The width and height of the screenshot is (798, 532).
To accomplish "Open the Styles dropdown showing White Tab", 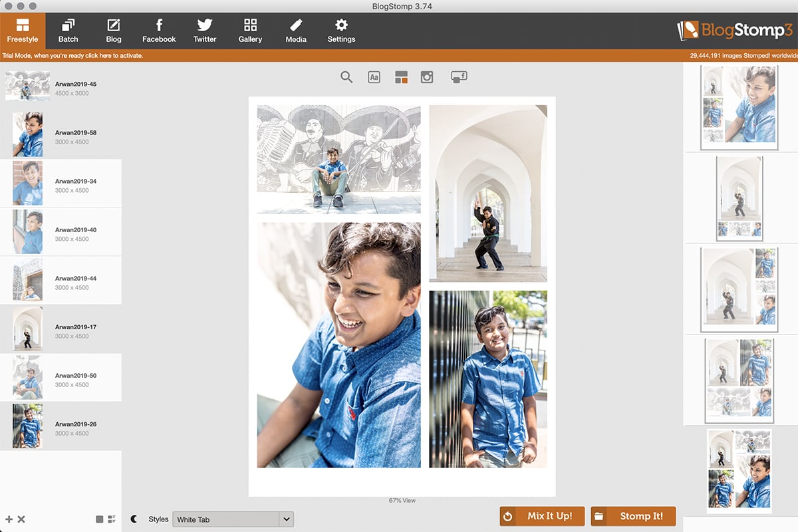I will pos(226,519).
